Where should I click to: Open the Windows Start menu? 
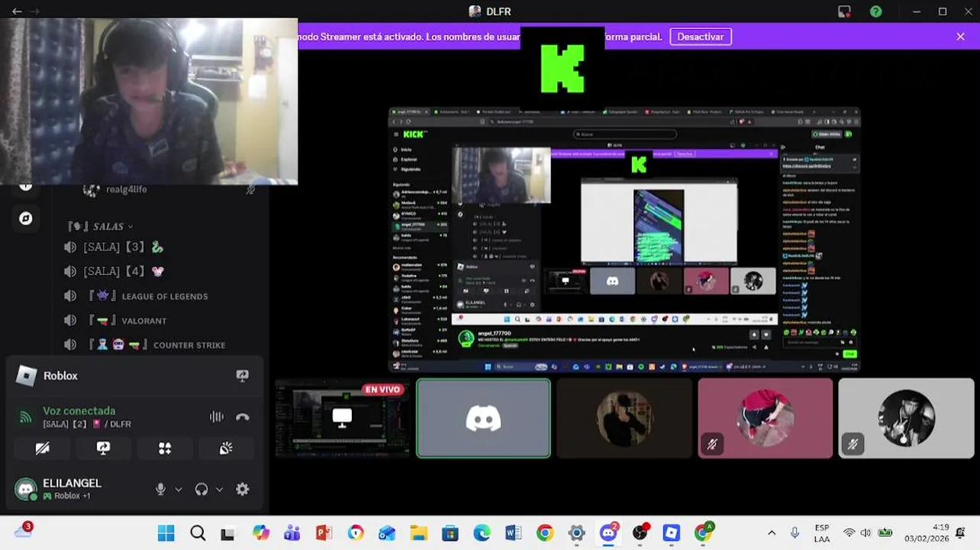166,533
